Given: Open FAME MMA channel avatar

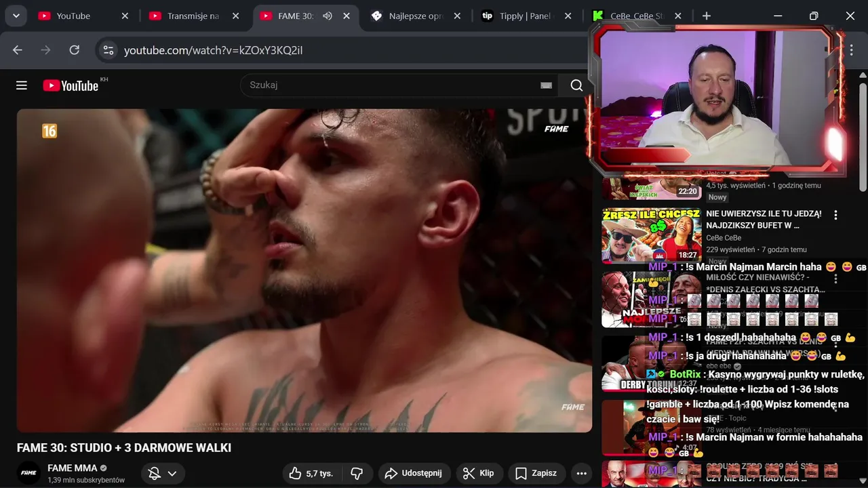Looking at the screenshot, I should pos(28,473).
